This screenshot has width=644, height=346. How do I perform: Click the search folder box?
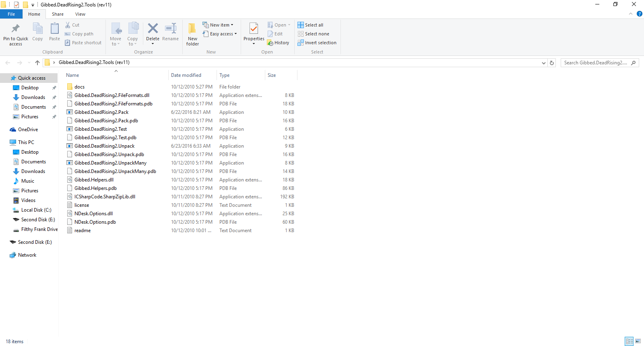(600, 63)
